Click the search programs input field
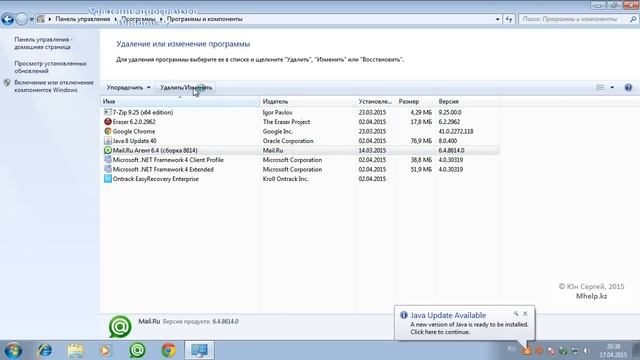The width and height of the screenshot is (640, 360). click(573, 19)
